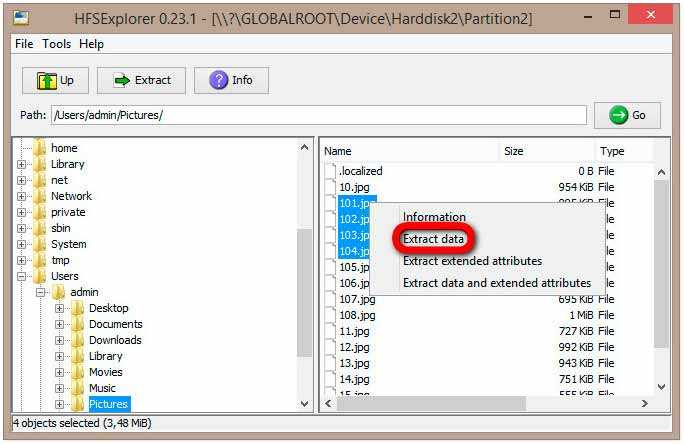Choose Extract extended attributes

[x=472, y=261]
